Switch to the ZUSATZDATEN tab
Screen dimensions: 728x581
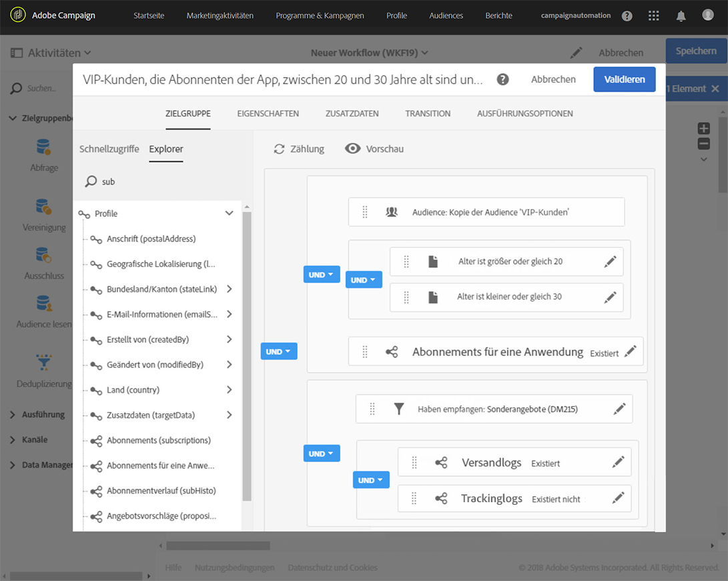click(x=352, y=114)
